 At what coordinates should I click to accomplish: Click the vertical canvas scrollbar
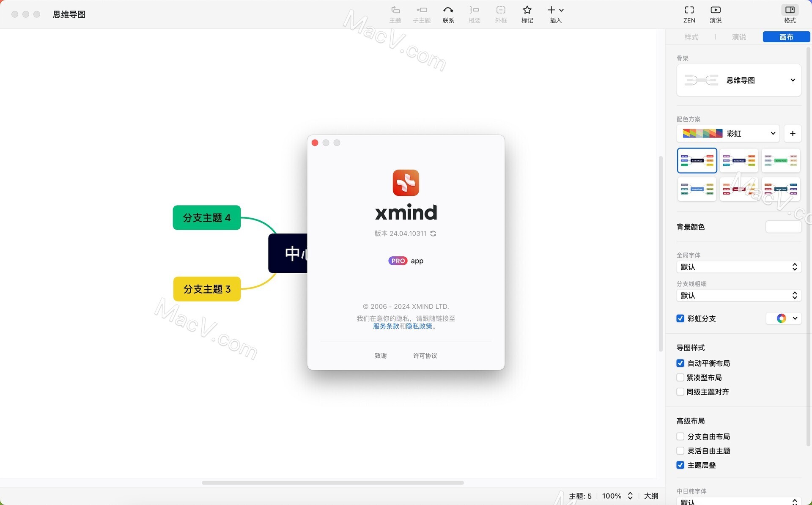click(661, 254)
